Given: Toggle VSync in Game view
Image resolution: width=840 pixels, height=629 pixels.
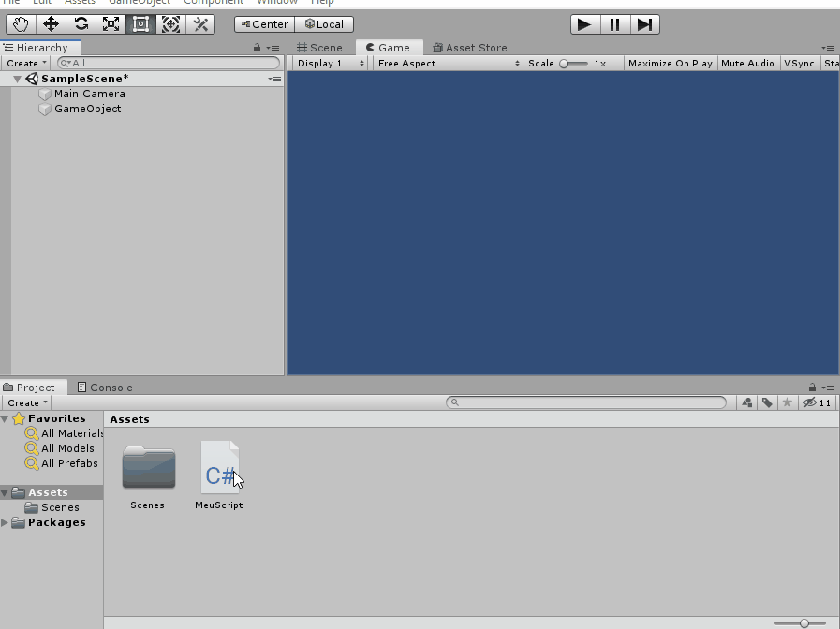Looking at the screenshot, I should pos(799,63).
